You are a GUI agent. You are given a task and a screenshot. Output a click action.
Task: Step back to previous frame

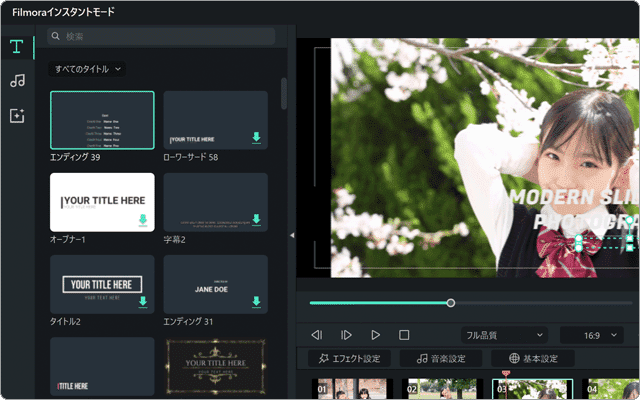pyautogui.click(x=317, y=335)
